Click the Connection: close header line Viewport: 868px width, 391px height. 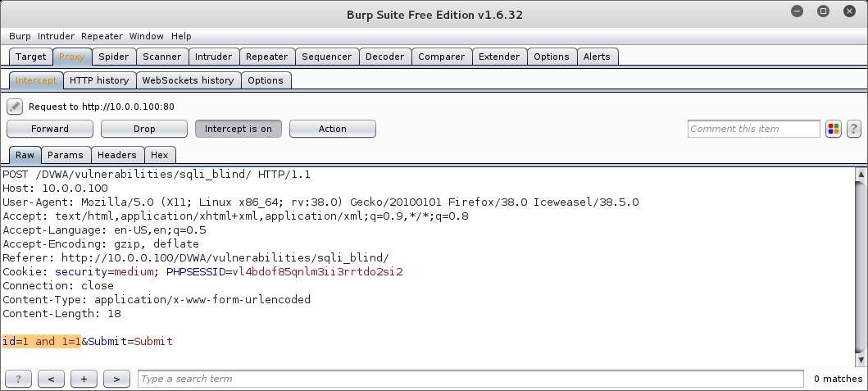[x=58, y=286]
